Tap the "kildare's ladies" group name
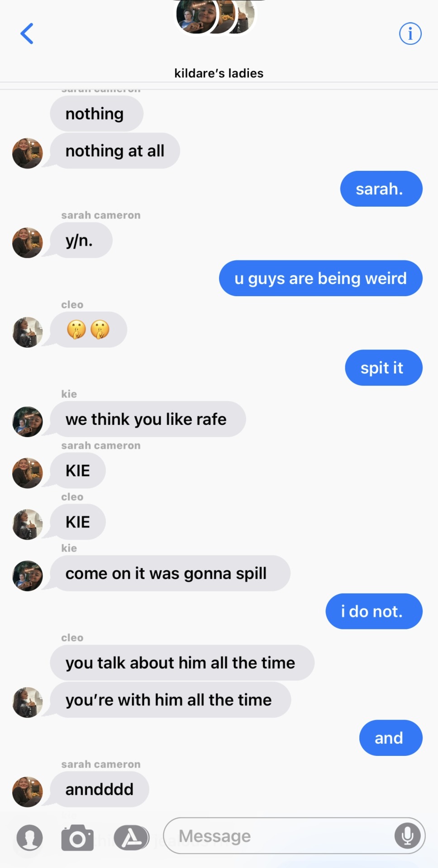Image resolution: width=438 pixels, height=868 pixels. pyautogui.click(x=219, y=73)
